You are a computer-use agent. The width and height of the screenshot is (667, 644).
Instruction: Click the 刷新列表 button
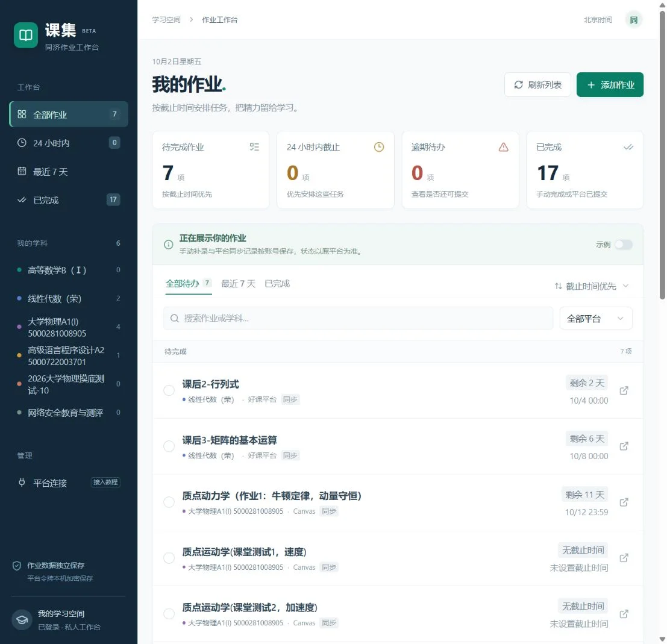click(537, 85)
